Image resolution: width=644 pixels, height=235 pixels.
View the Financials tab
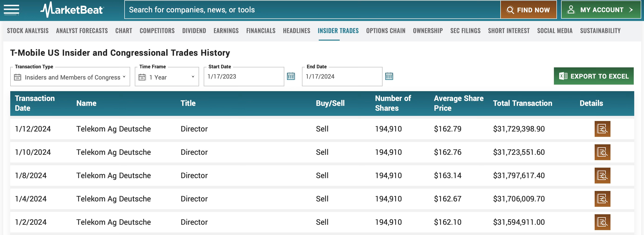click(x=261, y=31)
